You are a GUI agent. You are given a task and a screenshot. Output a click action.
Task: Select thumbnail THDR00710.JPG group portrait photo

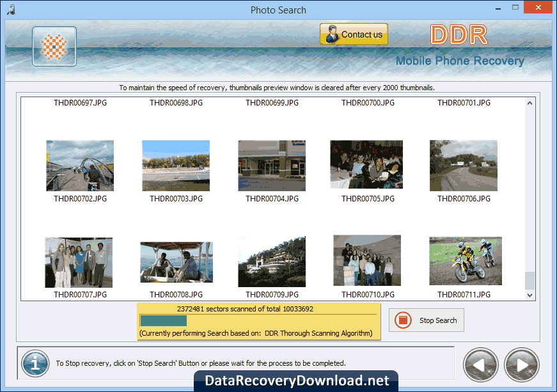[367, 260]
